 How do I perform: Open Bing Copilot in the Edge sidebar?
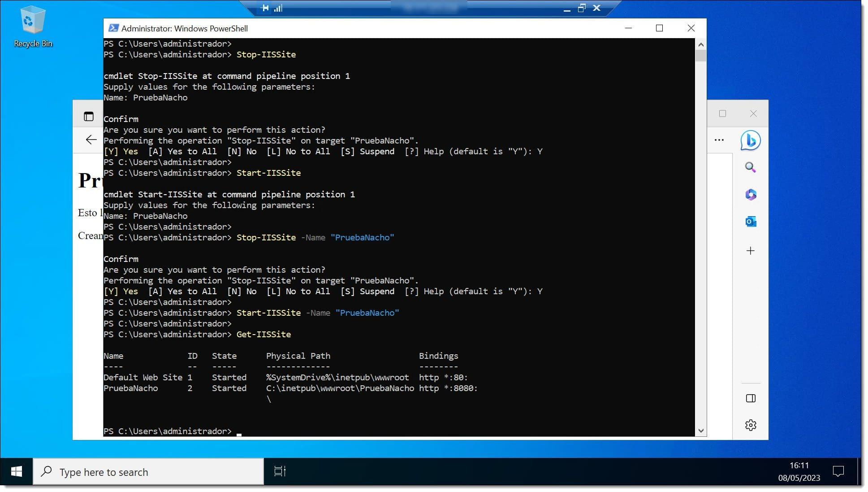pyautogui.click(x=751, y=140)
